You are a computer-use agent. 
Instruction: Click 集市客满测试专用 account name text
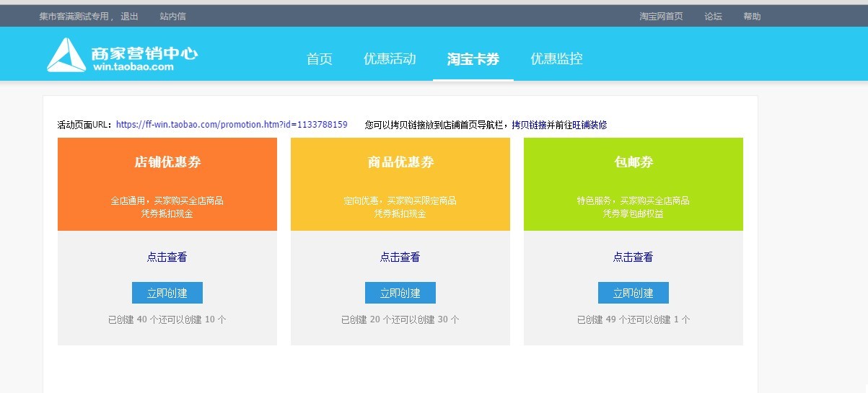tap(75, 16)
